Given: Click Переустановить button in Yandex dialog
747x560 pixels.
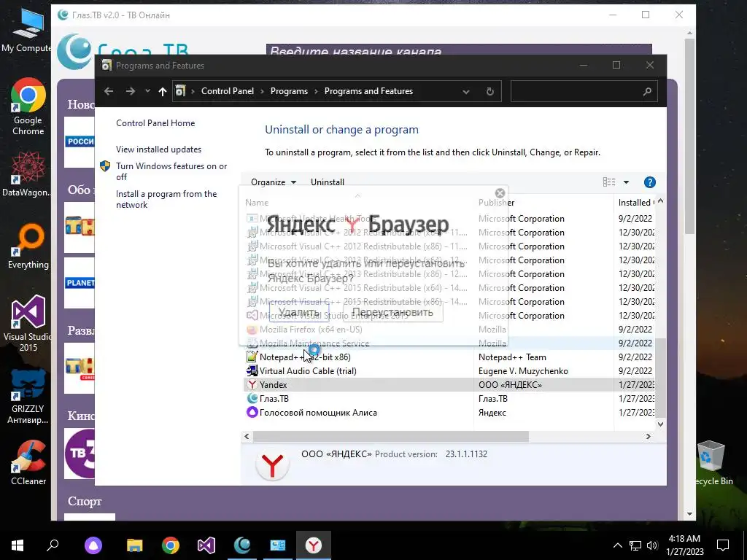Looking at the screenshot, I should (392, 312).
